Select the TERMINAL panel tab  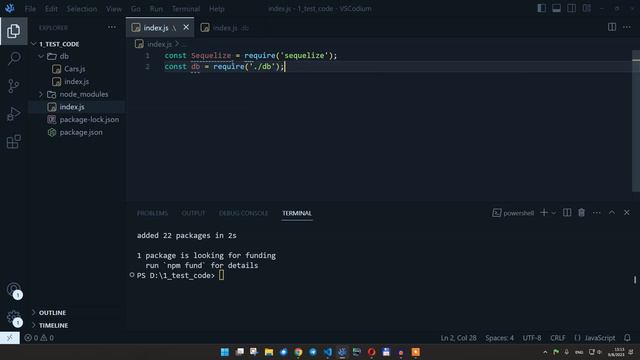click(x=297, y=213)
